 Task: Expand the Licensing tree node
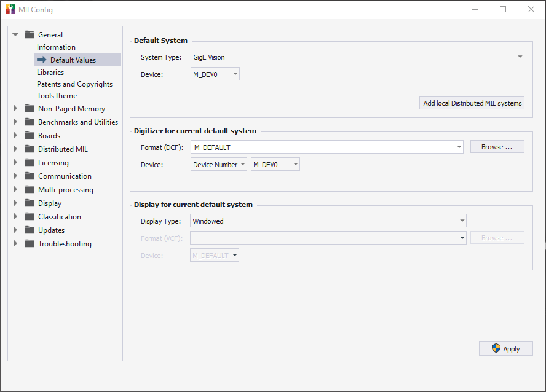tap(15, 162)
